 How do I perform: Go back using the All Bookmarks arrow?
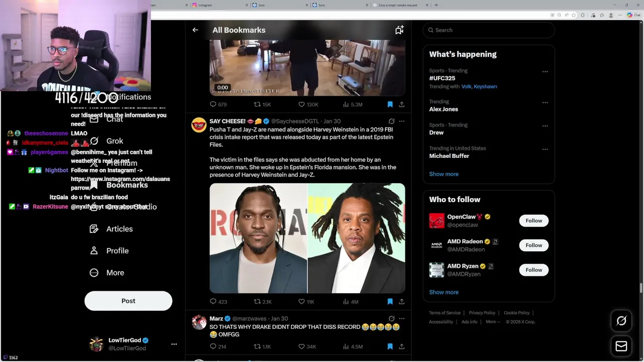pyautogui.click(x=195, y=30)
